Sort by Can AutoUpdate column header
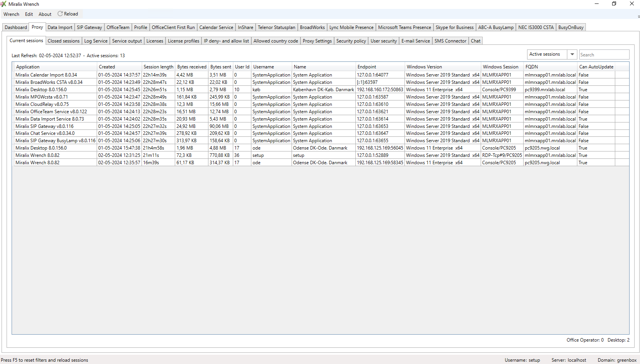Viewport: 640px width, 364px height. coord(596,67)
